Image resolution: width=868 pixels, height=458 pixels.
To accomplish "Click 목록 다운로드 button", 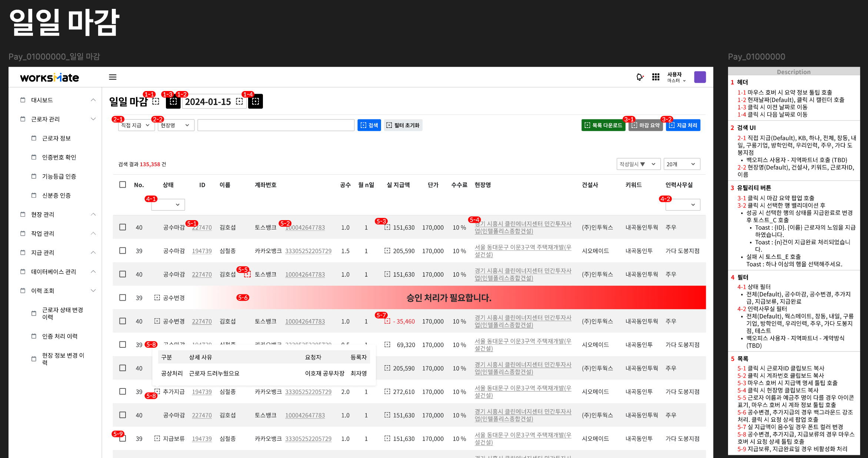I will tap(603, 125).
